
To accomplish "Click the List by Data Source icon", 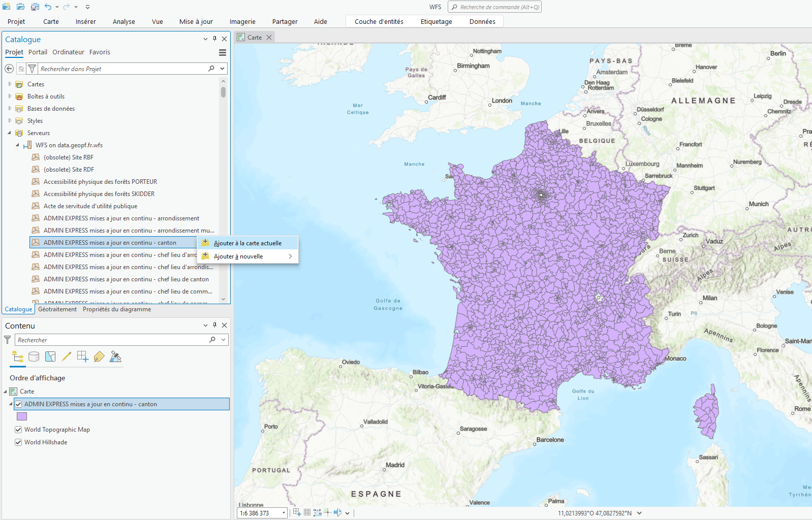I will pos(34,357).
